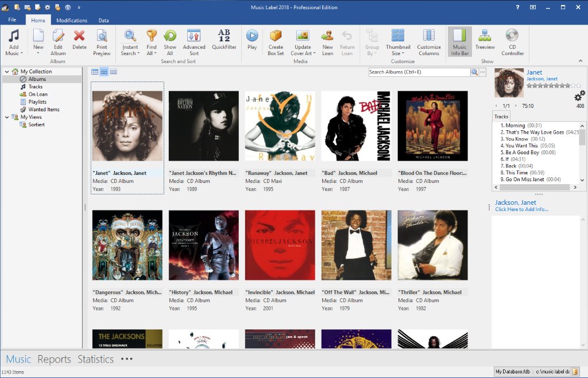Switch to thumbnail view mode button
The height and width of the screenshot is (378, 588).
coord(104,72)
